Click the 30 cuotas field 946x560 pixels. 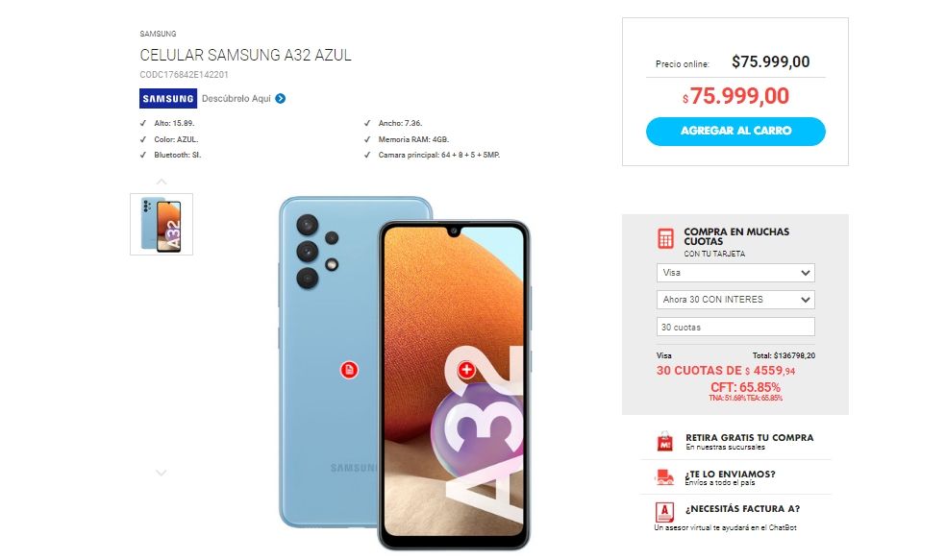(x=735, y=327)
